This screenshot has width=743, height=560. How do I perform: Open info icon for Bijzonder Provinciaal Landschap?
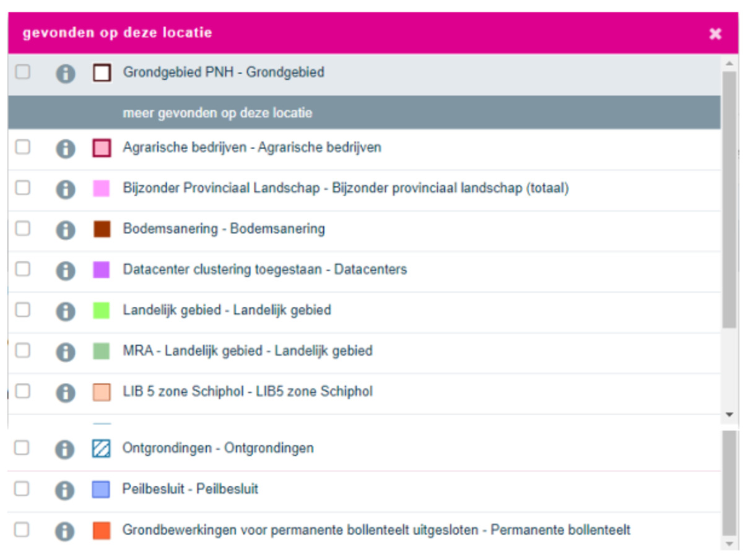click(x=65, y=189)
